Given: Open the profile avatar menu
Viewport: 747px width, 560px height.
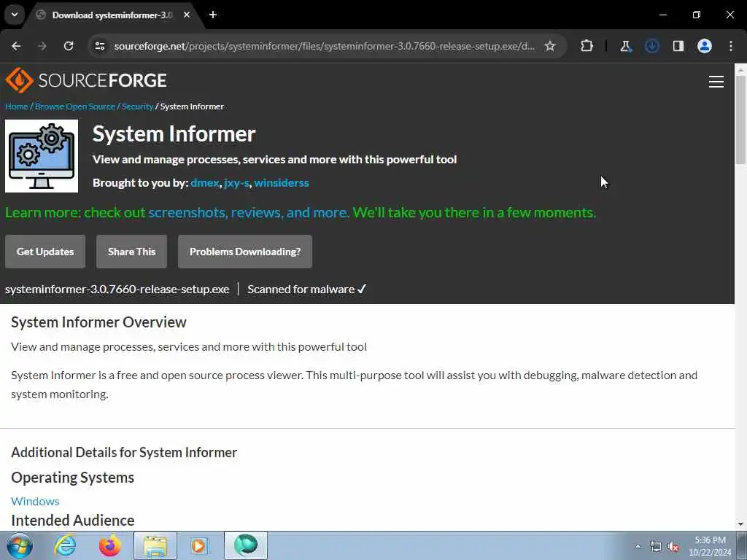Looking at the screenshot, I should click(x=704, y=46).
